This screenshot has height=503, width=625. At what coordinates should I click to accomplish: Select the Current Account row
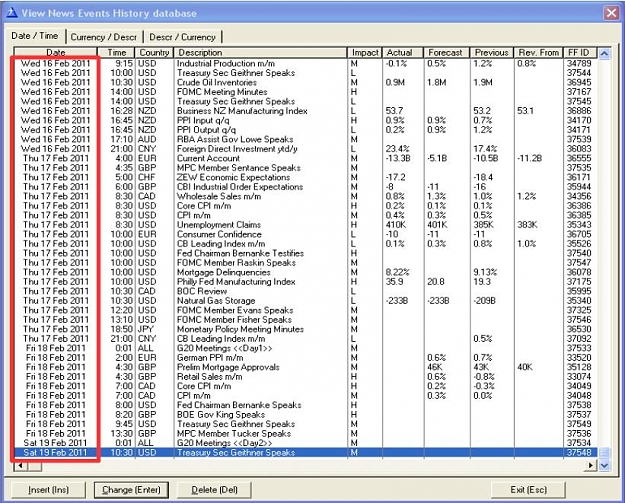[305, 158]
